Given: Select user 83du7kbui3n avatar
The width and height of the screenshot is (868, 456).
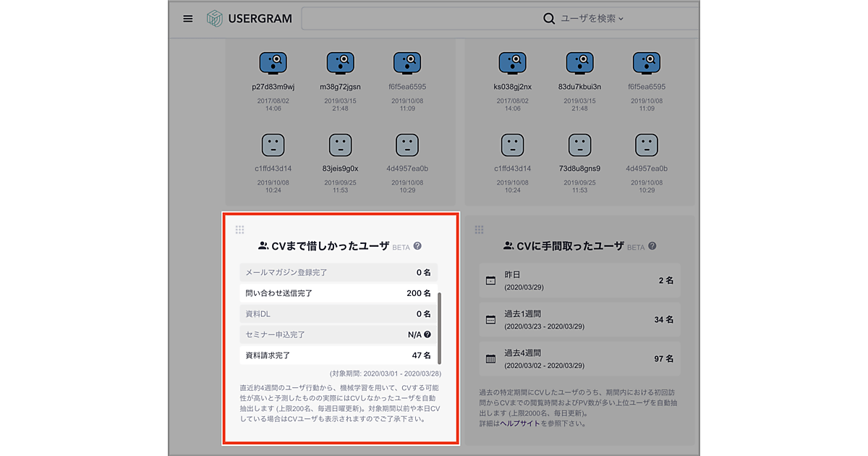Looking at the screenshot, I should coord(579,63).
